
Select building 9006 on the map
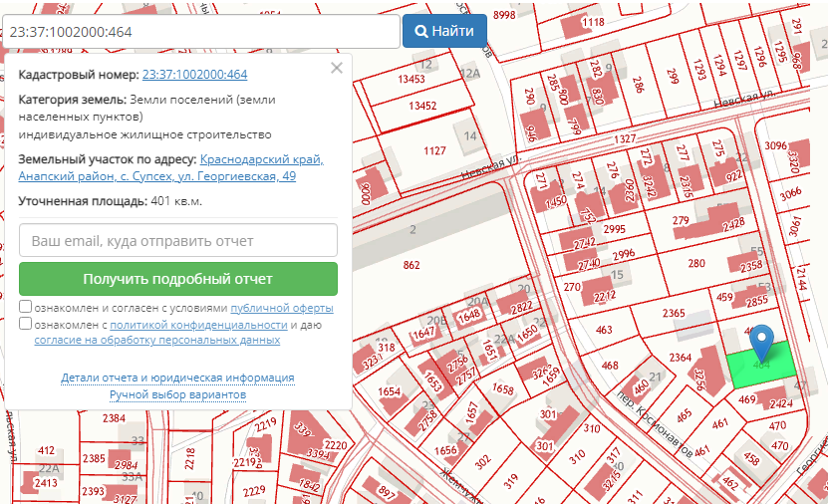coord(365,193)
